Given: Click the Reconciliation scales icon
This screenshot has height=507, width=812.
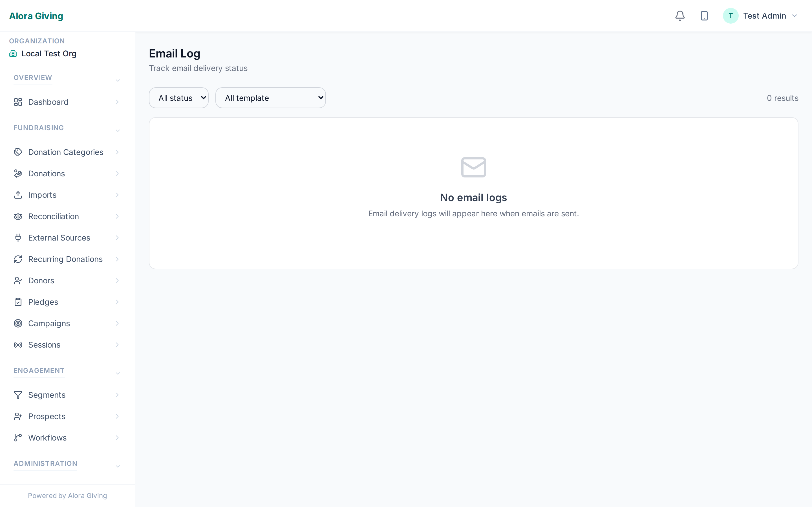Looking at the screenshot, I should pos(18,216).
